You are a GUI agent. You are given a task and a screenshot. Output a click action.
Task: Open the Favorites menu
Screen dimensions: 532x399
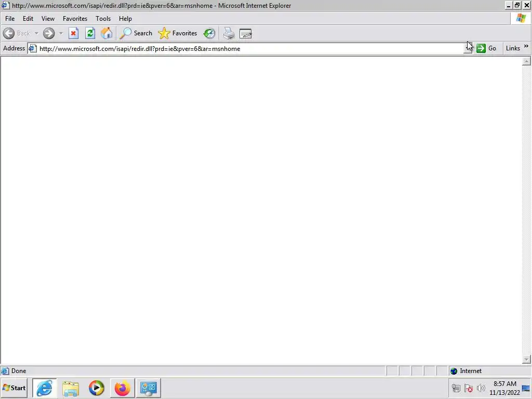coord(75,19)
